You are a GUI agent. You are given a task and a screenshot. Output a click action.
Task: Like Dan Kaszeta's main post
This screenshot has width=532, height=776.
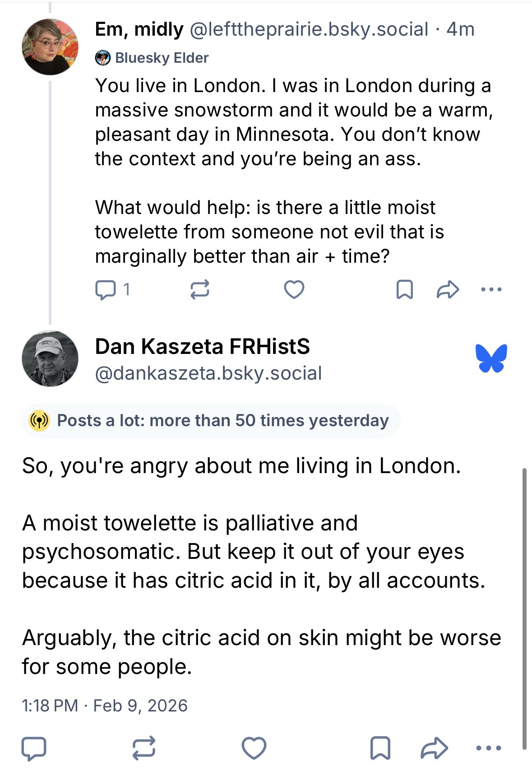tap(254, 748)
